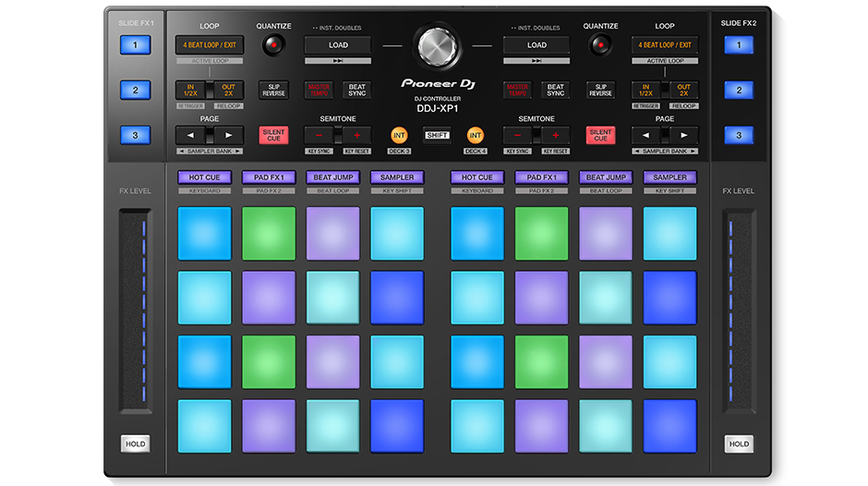The image size is (868, 486).
Task: Set left deck loop OUT 2X
Action: tap(229, 90)
